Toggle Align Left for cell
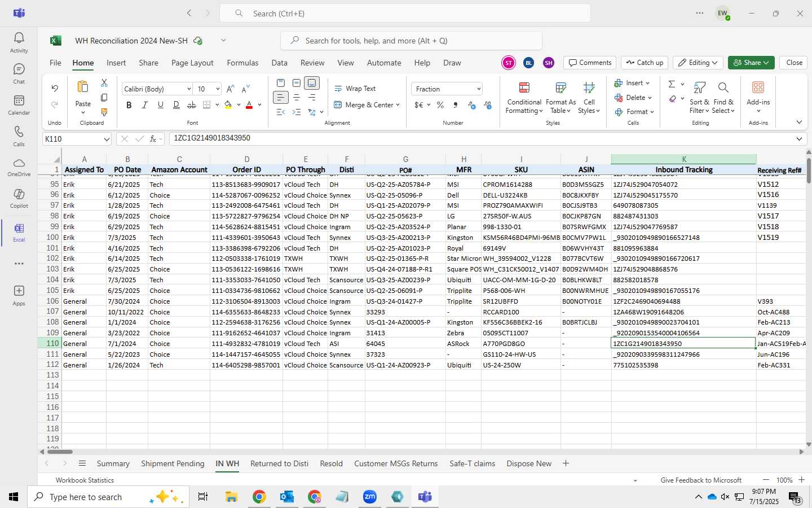This screenshot has height=508, width=812. click(280, 98)
